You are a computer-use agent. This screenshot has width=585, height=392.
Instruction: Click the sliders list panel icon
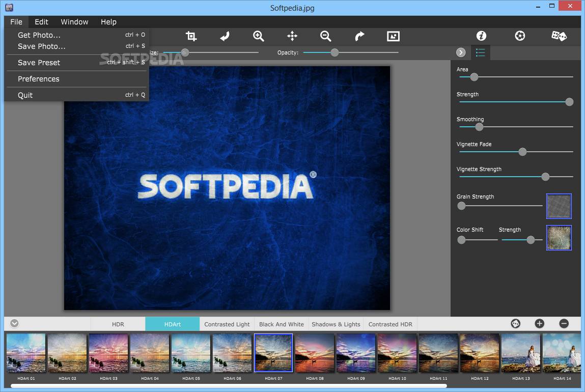(481, 52)
